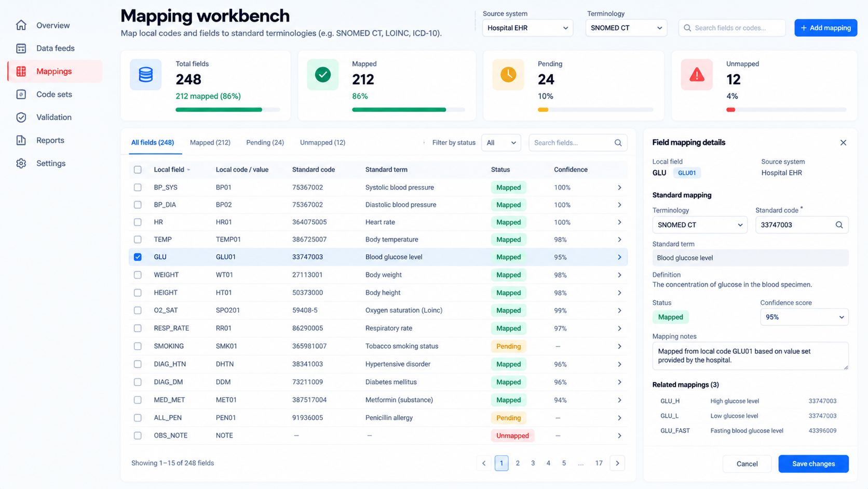Go to page 2

pyautogui.click(x=518, y=463)
